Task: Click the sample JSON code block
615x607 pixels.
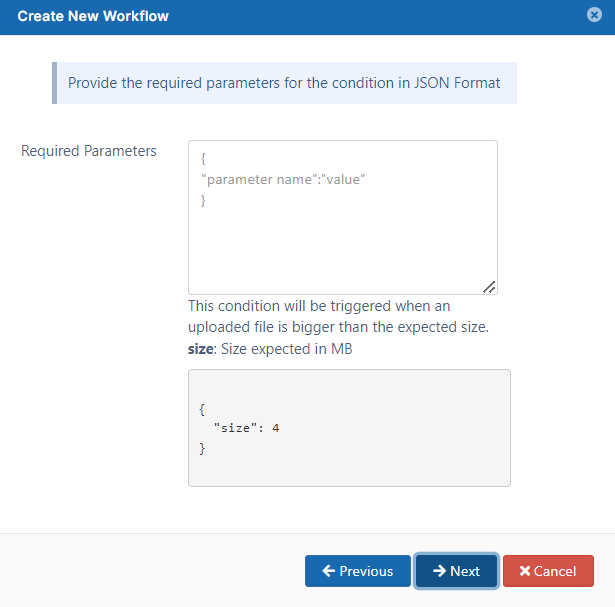Action: (x=349, y=460)
